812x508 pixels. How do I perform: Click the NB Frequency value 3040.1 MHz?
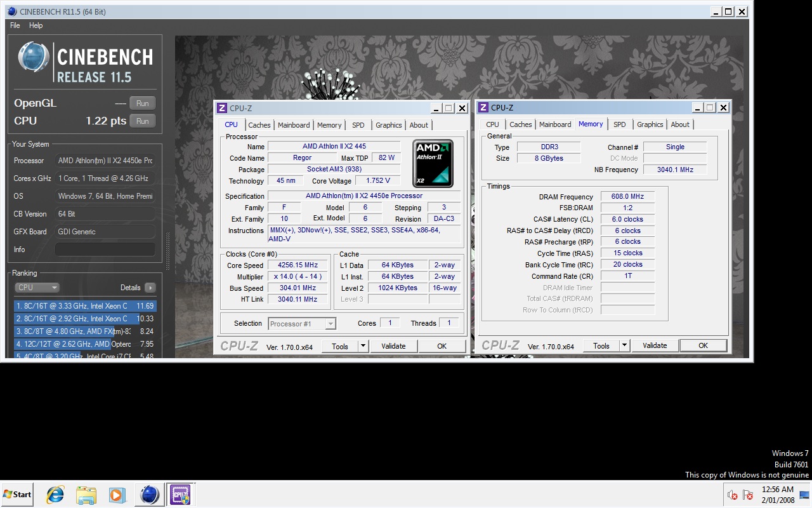674,170
